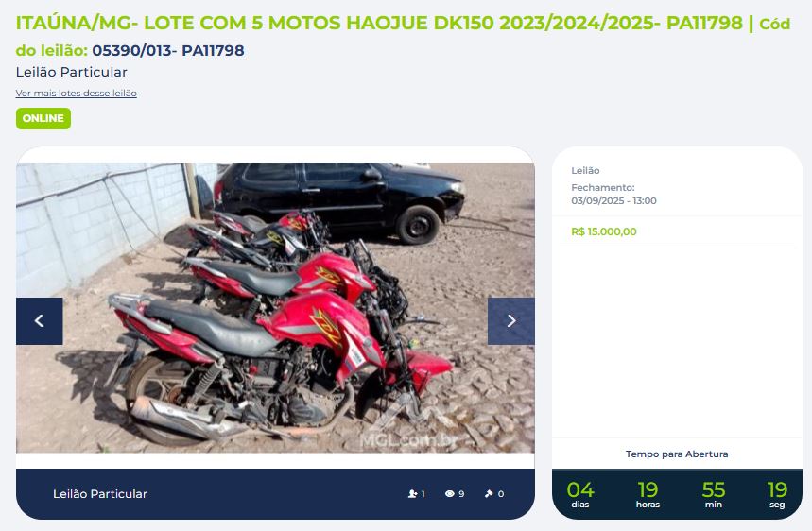Select the auction code 05390/013- PA11798 text

[168, 51]
